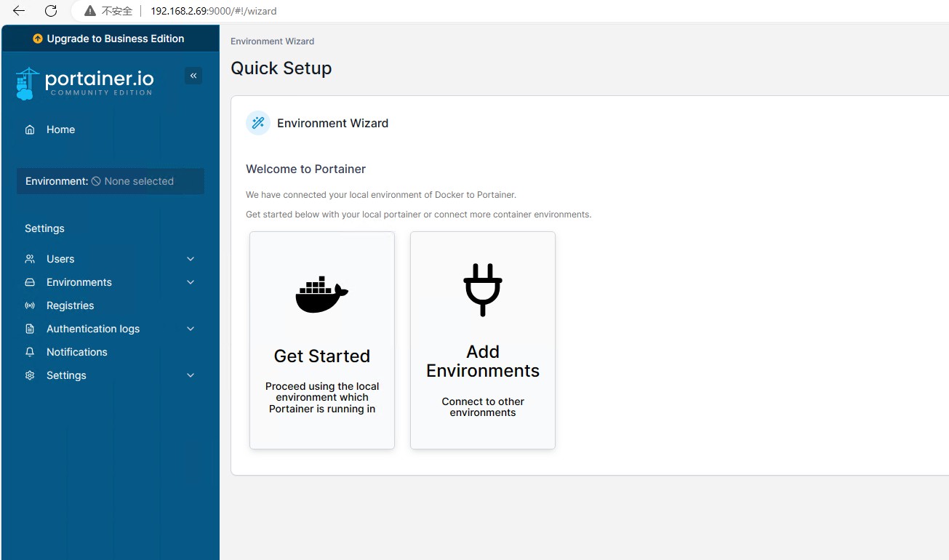
Task: Expand the Environments submenu
Action: coord(190,282)
